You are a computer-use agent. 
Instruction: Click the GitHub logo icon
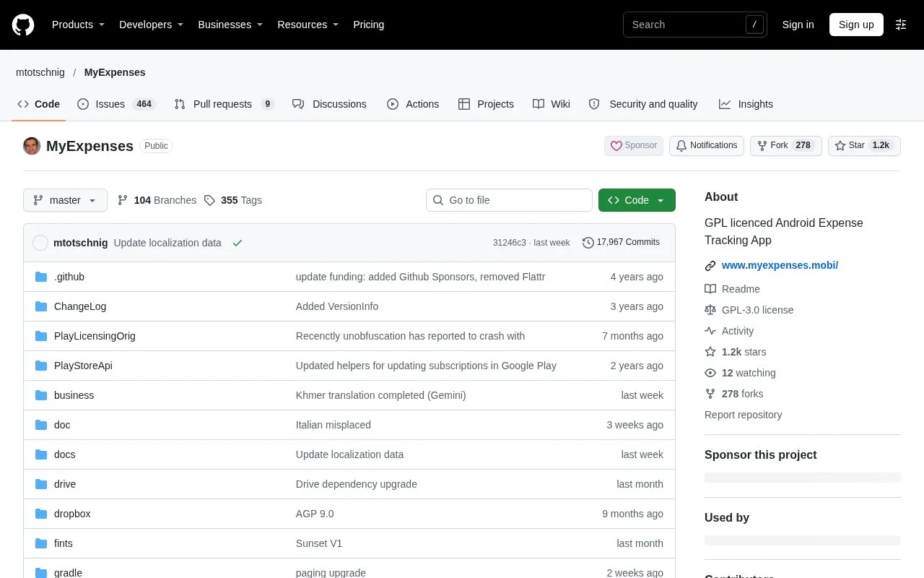pos(23,25)
